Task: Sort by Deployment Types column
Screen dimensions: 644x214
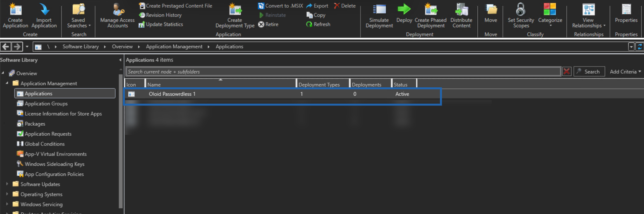Action: [323, 84]
